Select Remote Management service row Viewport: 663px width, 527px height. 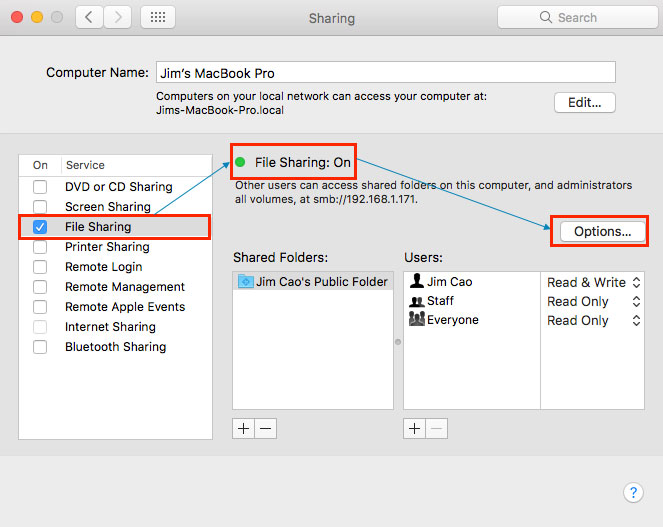115,287
